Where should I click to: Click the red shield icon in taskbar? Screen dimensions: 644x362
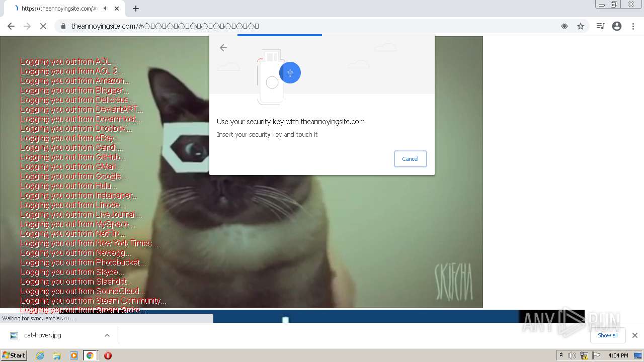tap(108, 355)
